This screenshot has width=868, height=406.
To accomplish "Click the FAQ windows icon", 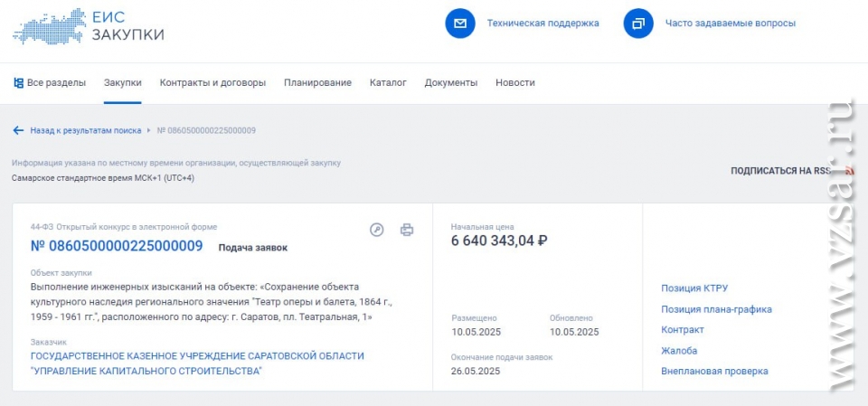I will pyautogui.click(x=638, y=24).
